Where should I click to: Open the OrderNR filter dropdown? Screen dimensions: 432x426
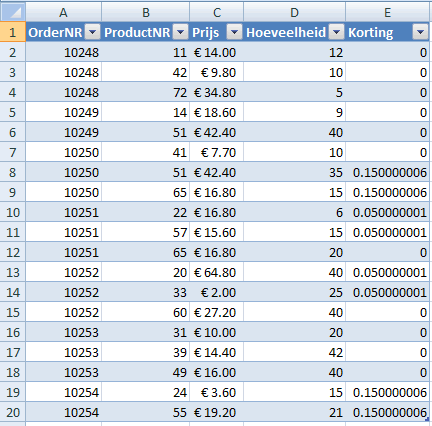pyautogui.click(x=92, y=32)
